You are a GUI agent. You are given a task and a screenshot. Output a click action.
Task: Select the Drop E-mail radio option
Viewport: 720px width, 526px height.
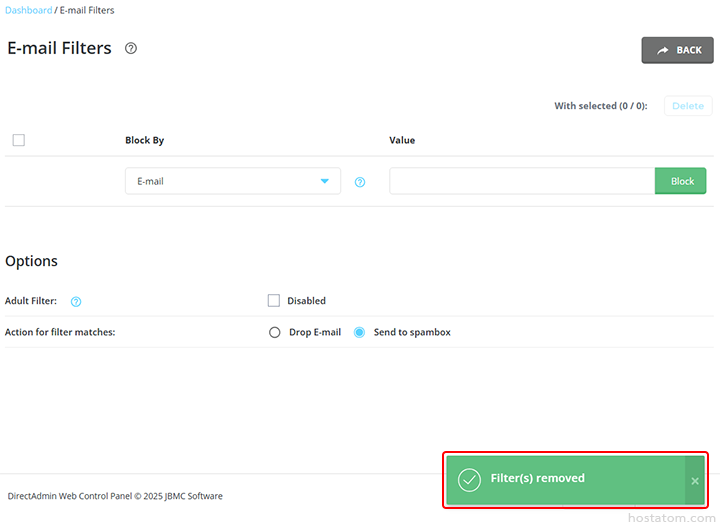pyautogui.click(x=275, y=332)
